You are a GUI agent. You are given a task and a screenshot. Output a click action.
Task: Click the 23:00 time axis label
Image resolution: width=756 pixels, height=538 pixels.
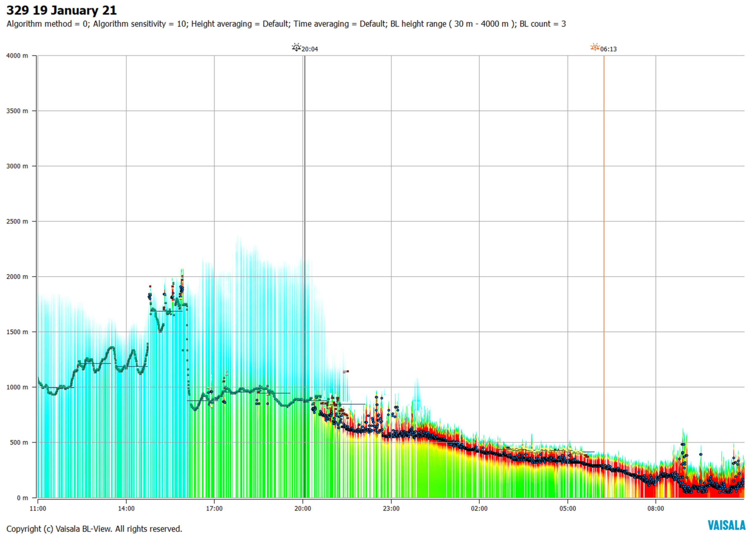pos(391,509)
